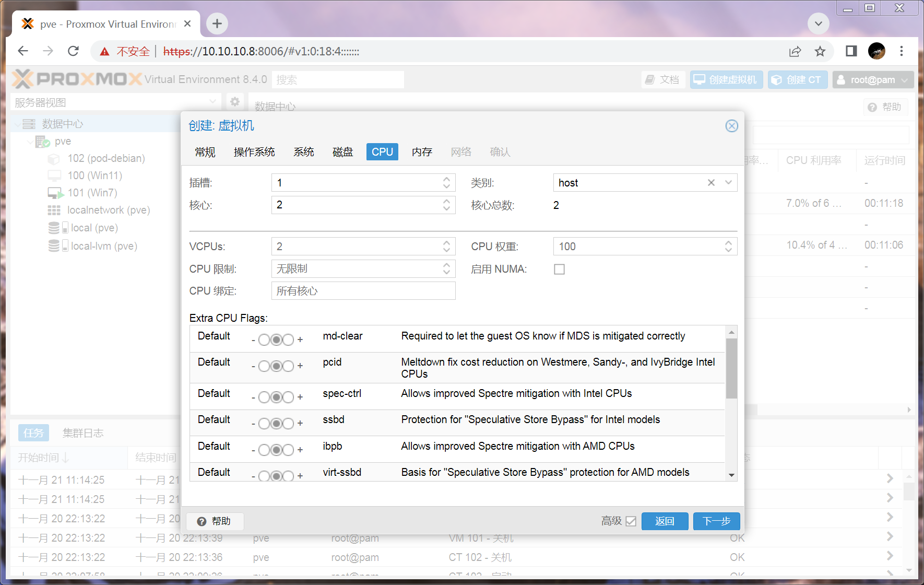Viewport: 924px width, 585px height.
Task: Set md-clear flag to on (+) radio
Action: [288, 340]
